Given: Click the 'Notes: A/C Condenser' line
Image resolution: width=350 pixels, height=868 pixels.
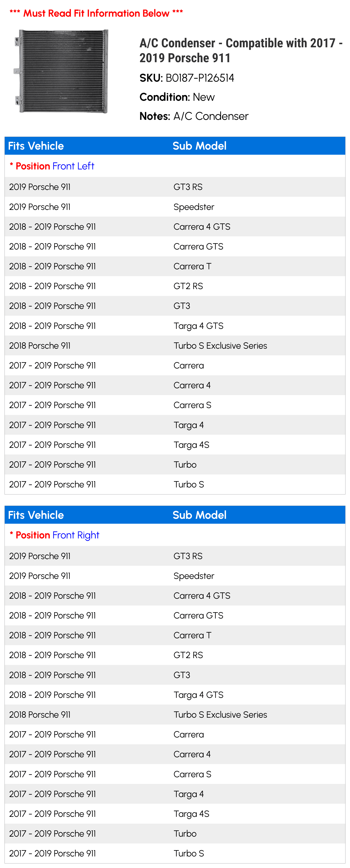Looking at the screenshot, I should tap(194, 116).
